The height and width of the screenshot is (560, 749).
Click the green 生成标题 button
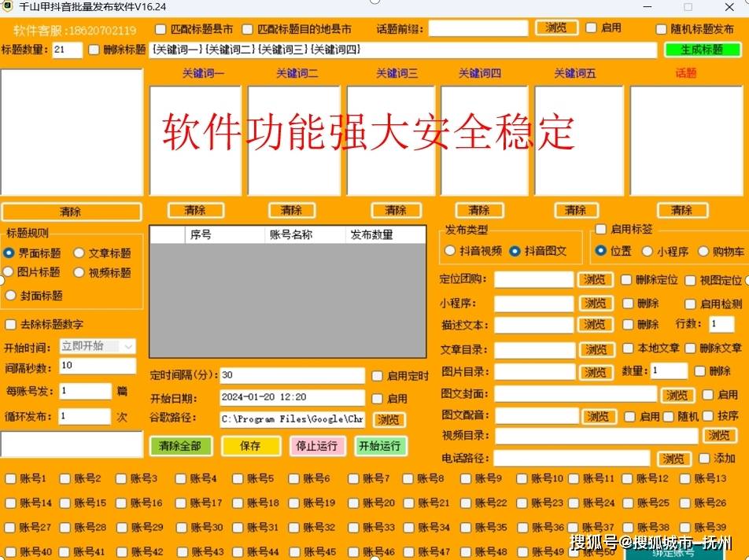[x=703, y=50]
